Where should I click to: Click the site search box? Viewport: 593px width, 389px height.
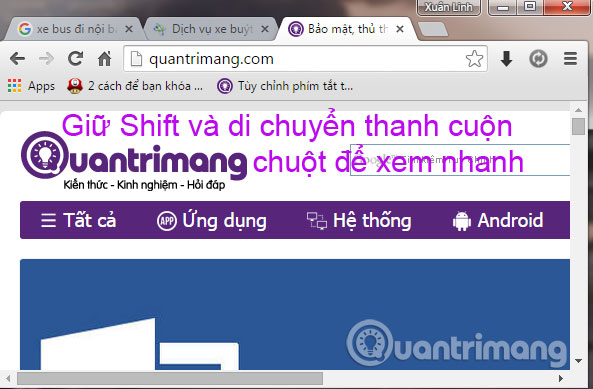[460, 160]
